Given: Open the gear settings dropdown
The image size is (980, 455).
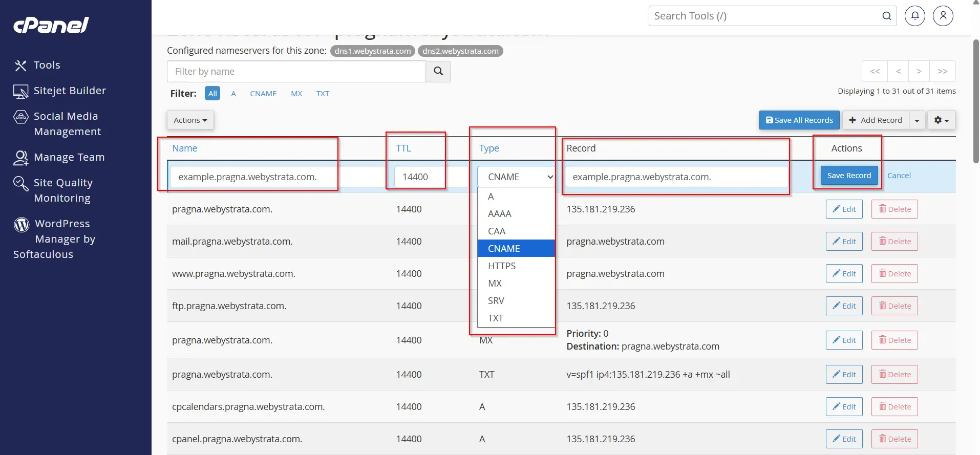Looking at the screenshot, I should click(942, 120).
